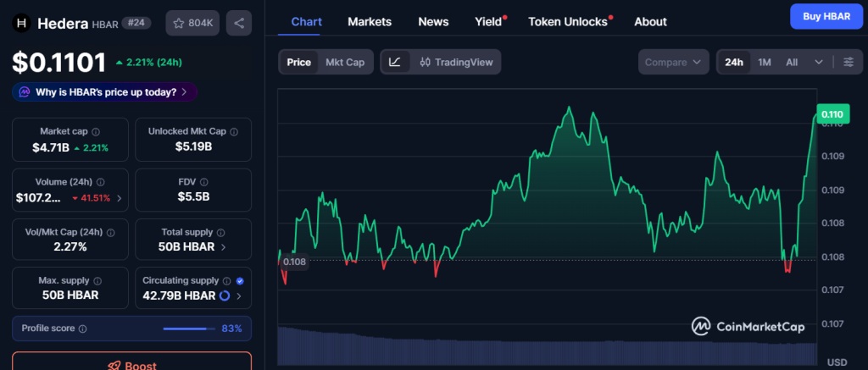Open the Markets tab
This screenshot has height=370, width=868.
click(370, 21)
